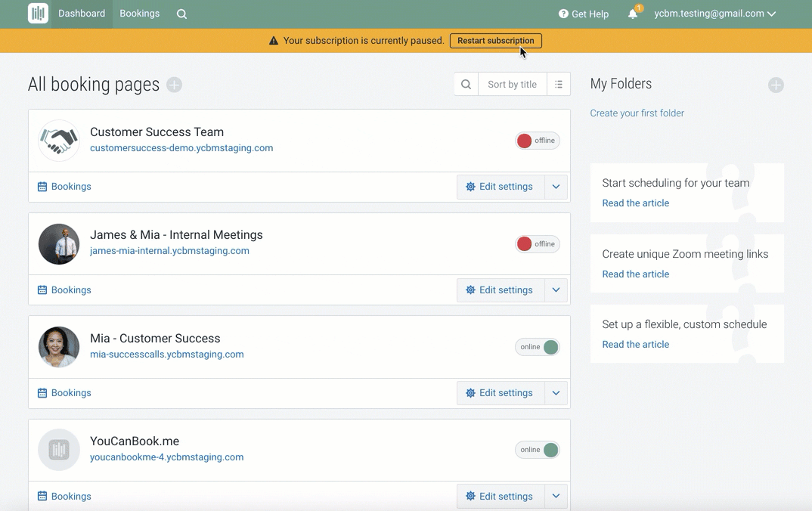Add a new booking page with plus icon
The width and height of the screenshot is (812, 511).
[x=174, y=85]
